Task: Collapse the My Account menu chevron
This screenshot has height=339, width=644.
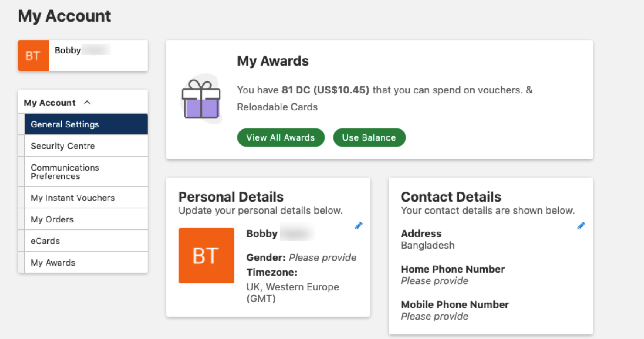Action: click(x=87, y=103)
